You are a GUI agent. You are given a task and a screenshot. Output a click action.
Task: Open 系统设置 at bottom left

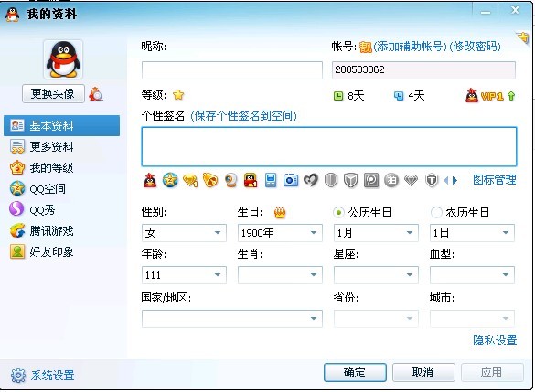click(x=43, y=376)
